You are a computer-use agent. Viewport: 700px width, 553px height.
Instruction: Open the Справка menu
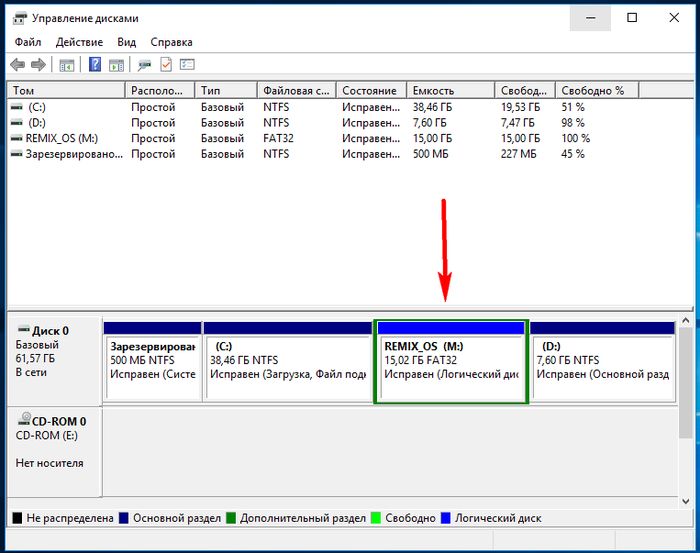[x=171, y=42]
